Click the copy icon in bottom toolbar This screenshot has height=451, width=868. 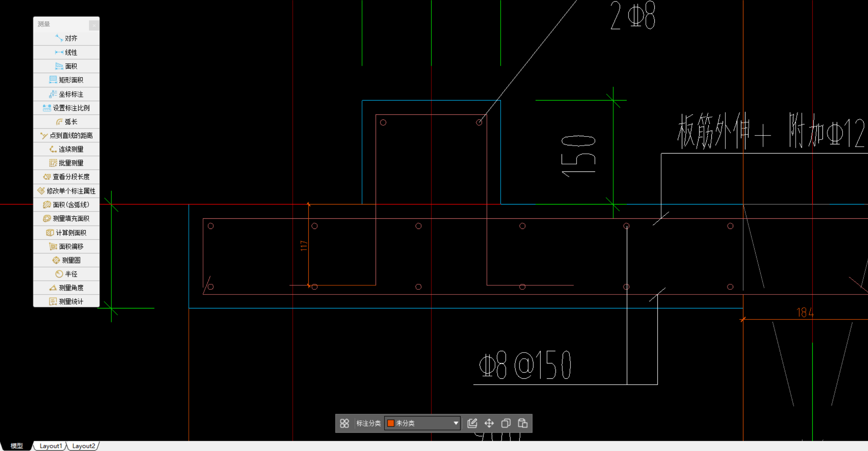coord(506,423)
